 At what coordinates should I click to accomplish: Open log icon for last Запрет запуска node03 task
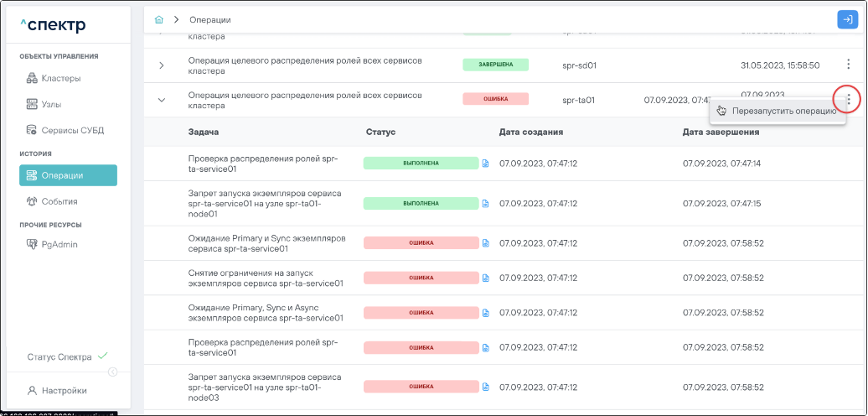pos(485,387)
